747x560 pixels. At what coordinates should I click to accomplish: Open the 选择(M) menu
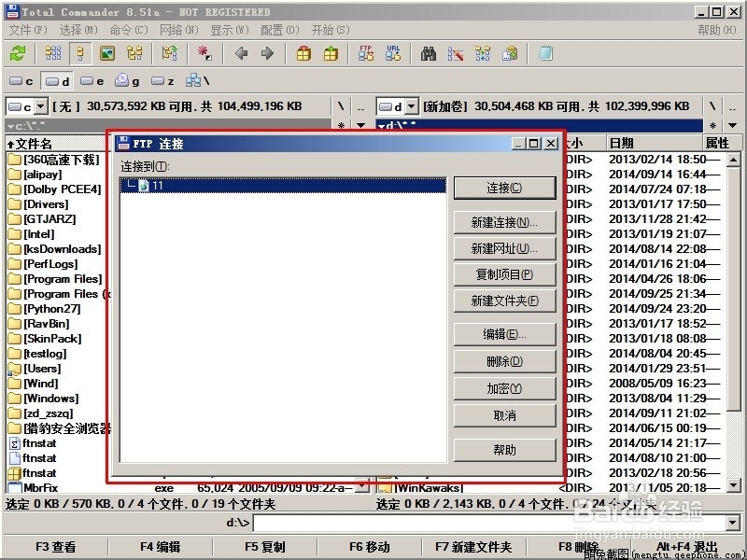click(78, 30)
